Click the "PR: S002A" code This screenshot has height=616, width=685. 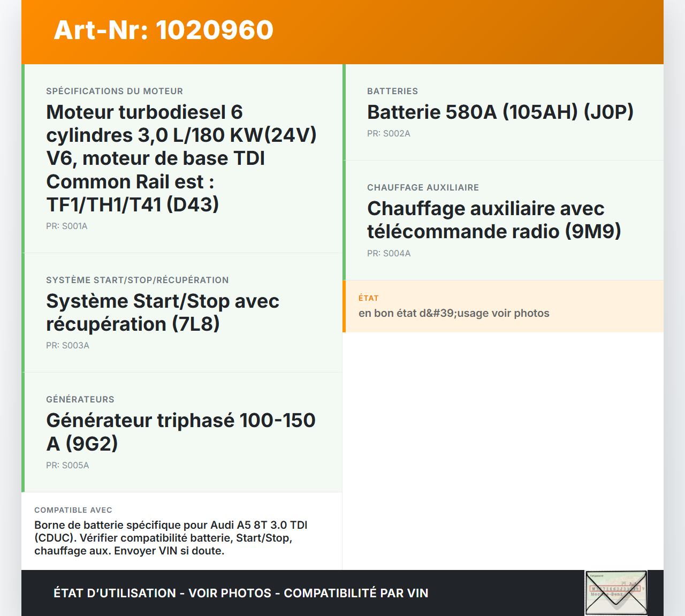pyautogui.click(x=389, y=134)
